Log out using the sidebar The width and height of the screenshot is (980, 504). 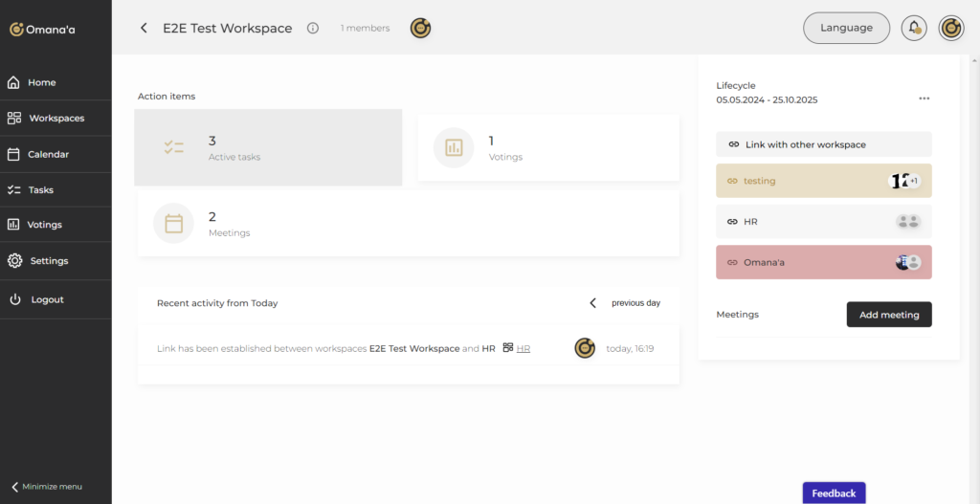click(x=47, y=299)
